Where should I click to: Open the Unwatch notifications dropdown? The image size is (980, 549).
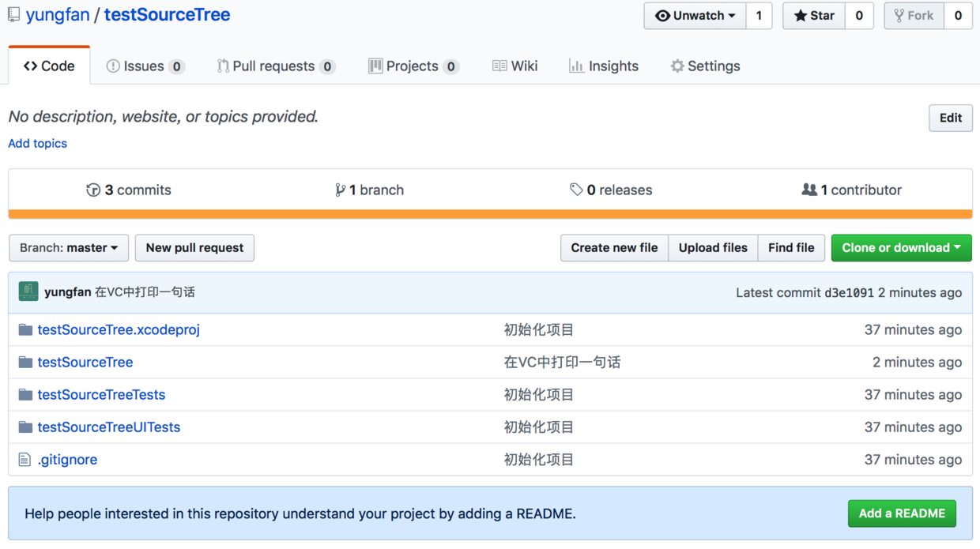[695, 16]
